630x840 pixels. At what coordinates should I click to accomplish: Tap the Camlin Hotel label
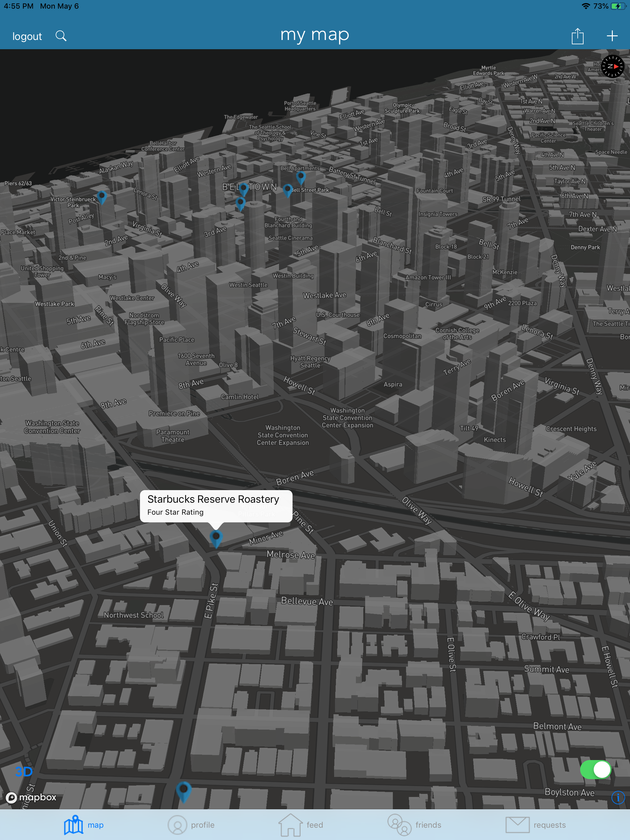click(x=240, y=397)
